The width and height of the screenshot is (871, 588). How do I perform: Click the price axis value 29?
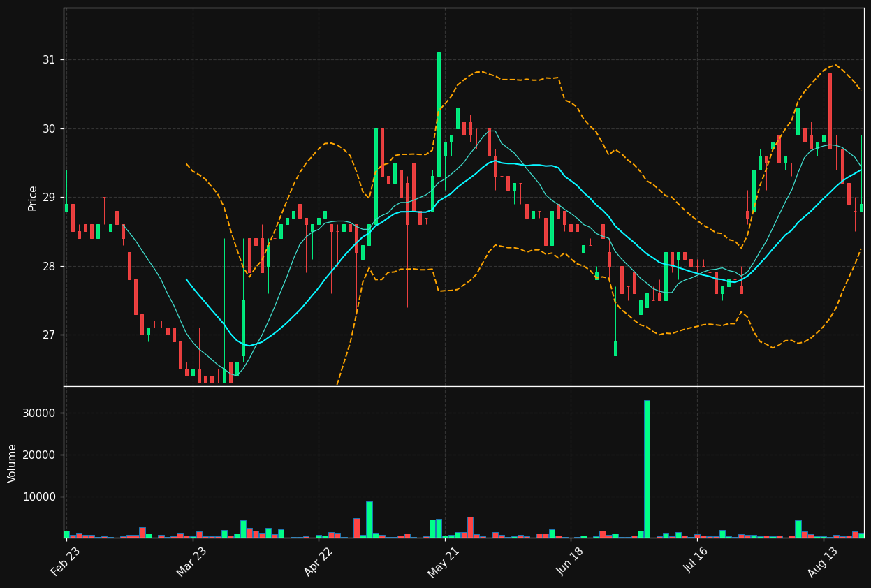50,198
